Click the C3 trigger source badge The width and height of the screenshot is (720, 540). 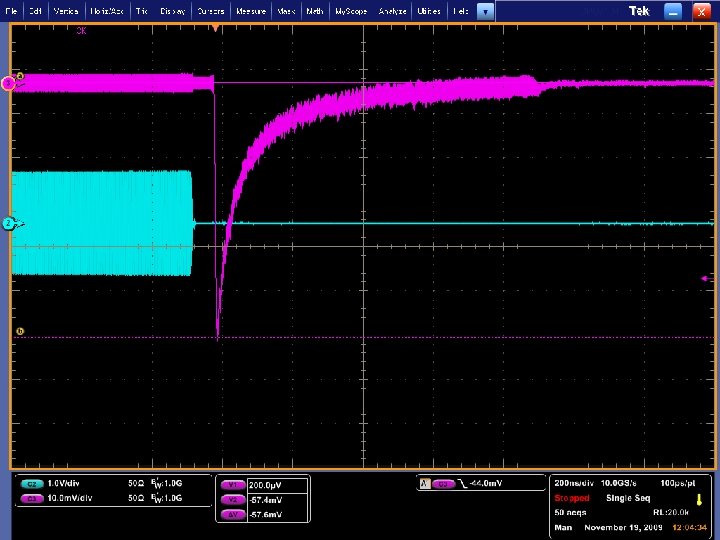tap(444, 484)
